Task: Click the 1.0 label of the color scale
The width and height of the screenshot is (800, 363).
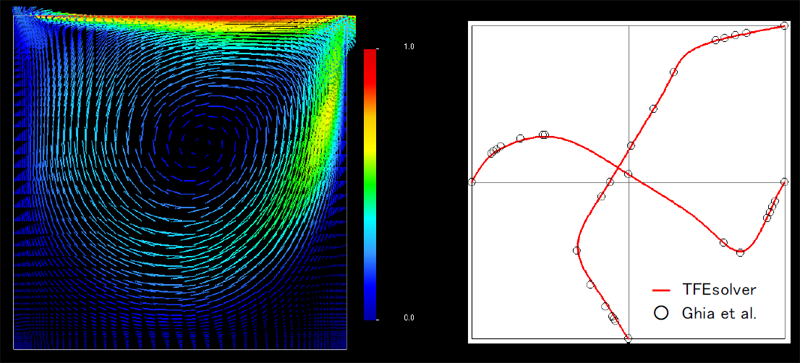Action: pyautogui.click(x=409, y=46)
